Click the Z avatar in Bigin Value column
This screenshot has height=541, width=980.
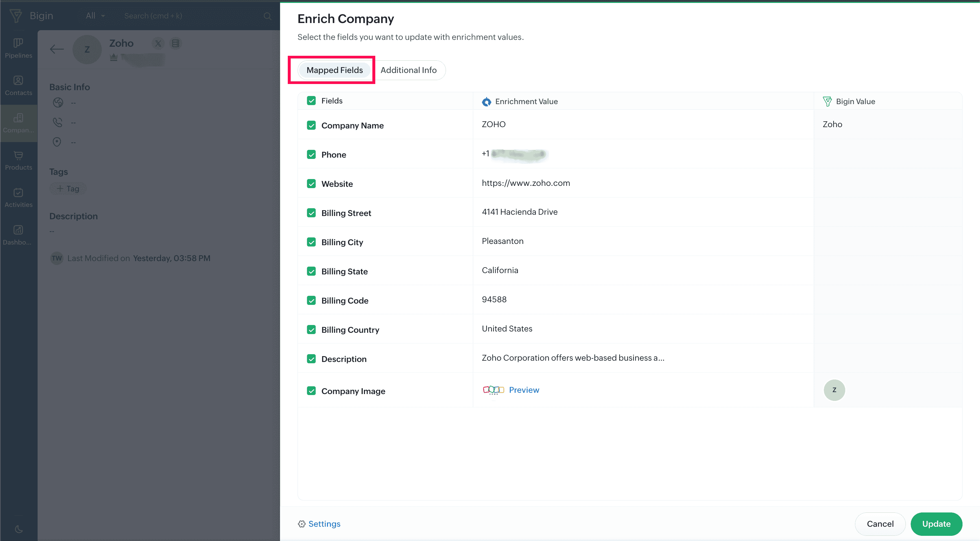point(834,390)
